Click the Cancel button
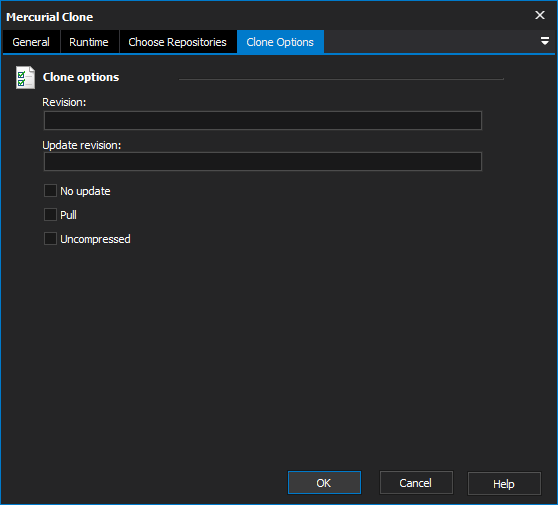 coord(416,483)
